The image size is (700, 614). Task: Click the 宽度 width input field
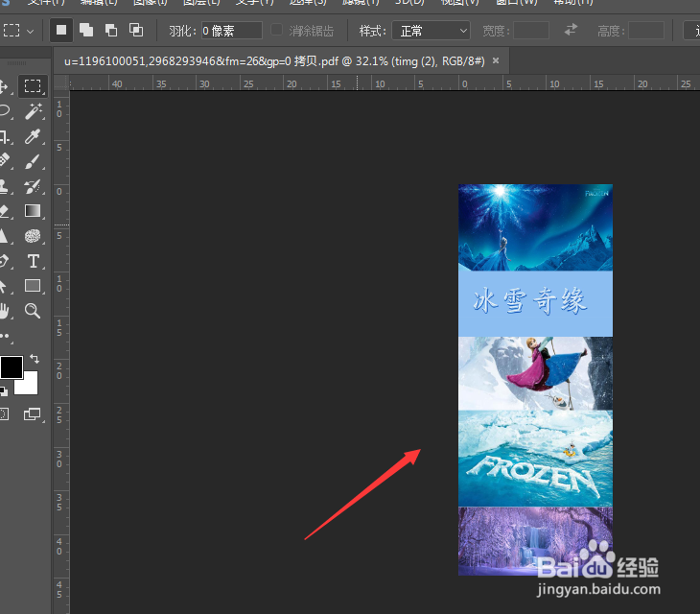coord(531,31)
